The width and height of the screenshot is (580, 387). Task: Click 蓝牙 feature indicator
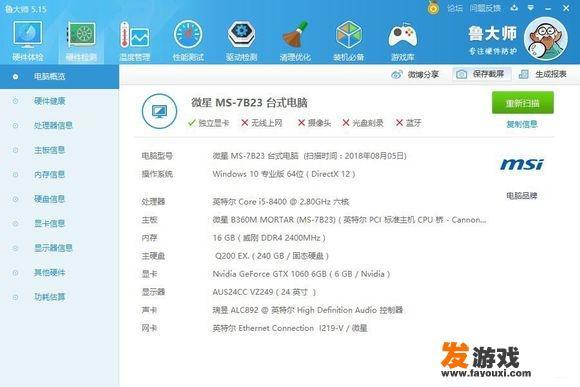(409, 123)
